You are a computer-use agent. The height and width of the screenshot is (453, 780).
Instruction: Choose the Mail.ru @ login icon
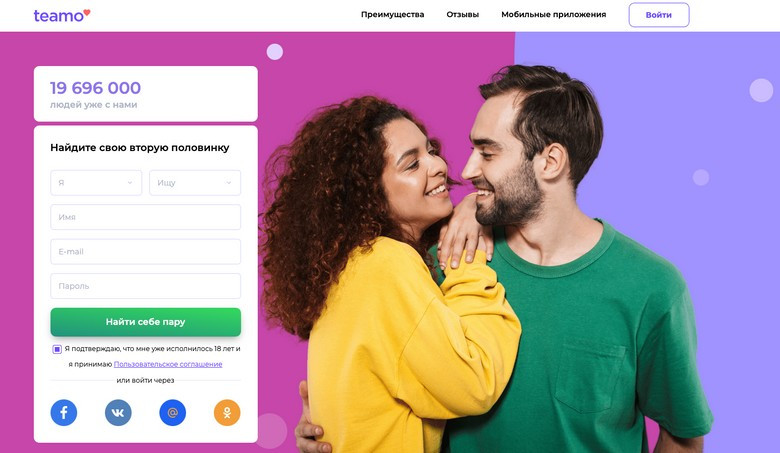(173, 412)
